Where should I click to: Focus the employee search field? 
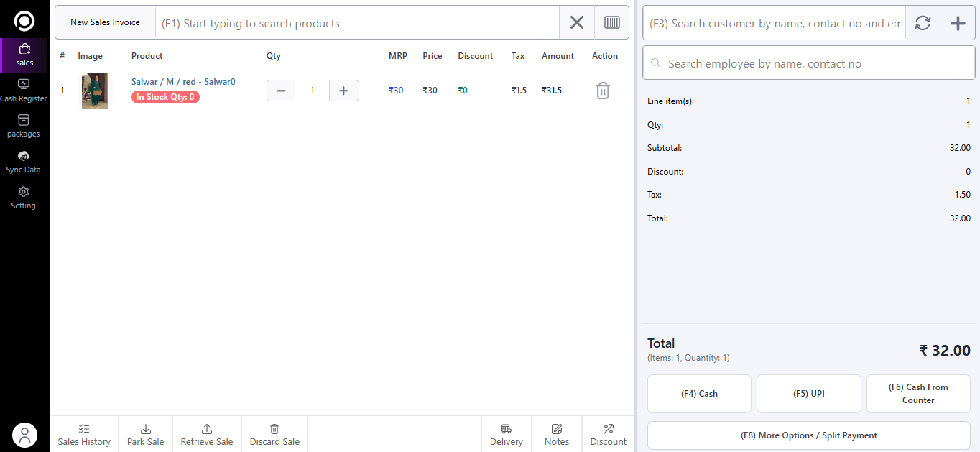coord(808,64)
